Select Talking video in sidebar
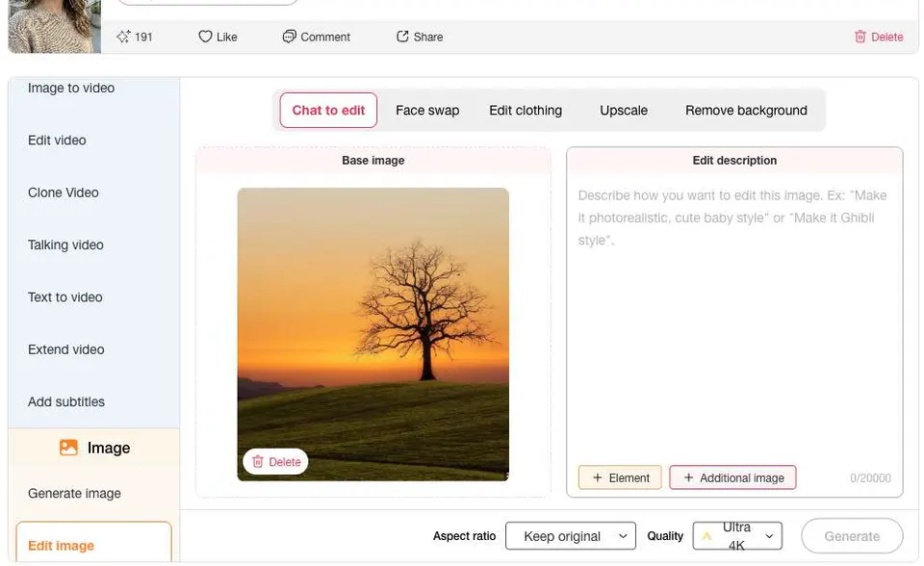Viewport: 924px width, 566px height. click(x=65, y=244)
